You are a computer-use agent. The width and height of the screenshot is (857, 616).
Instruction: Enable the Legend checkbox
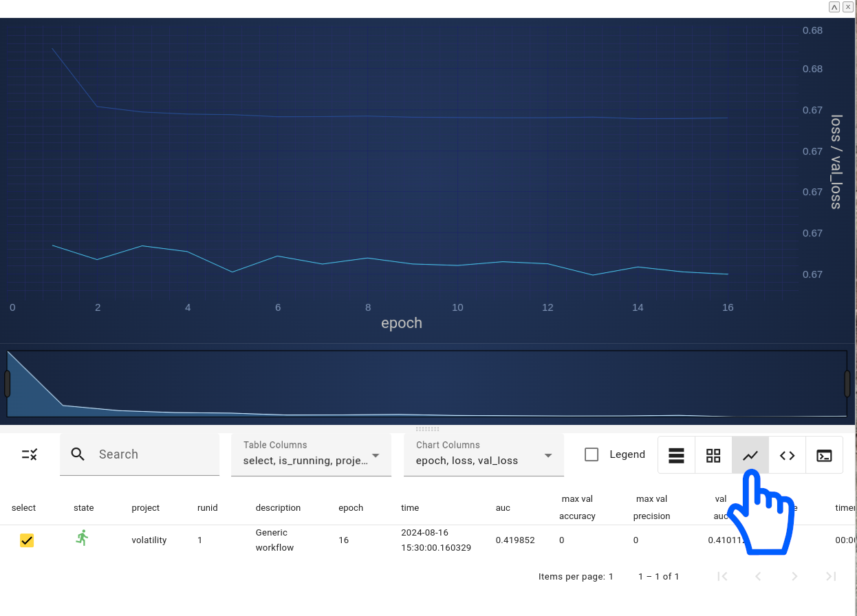click(x=592, y=454)
